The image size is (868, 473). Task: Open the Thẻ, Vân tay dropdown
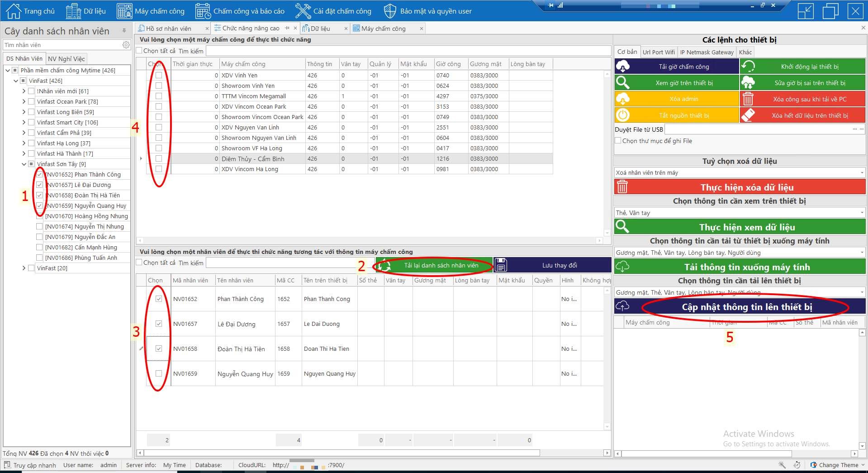tap(862, 213)
